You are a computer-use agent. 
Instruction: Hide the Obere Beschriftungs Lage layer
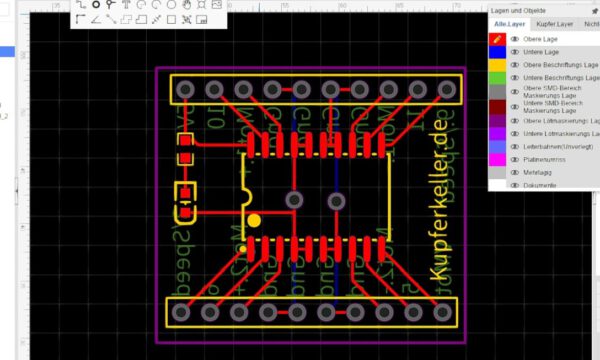point(515,65)
